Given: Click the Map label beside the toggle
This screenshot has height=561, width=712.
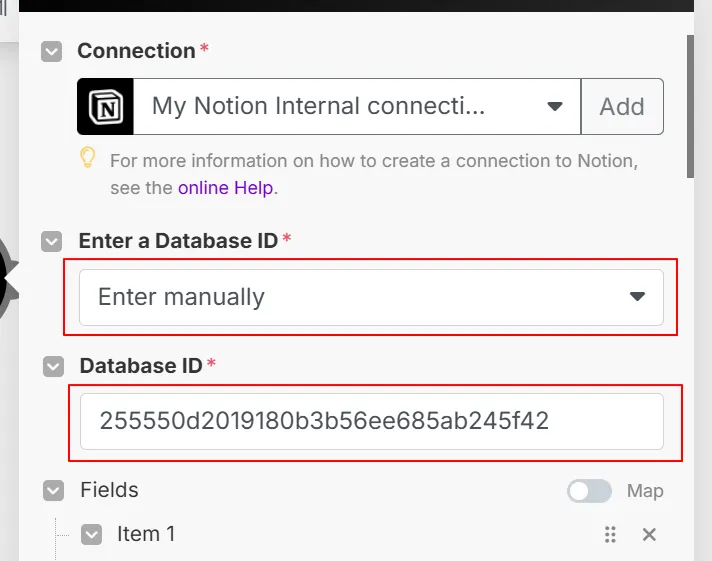Looking at the screenshot, I should click(x=645, y=491).
